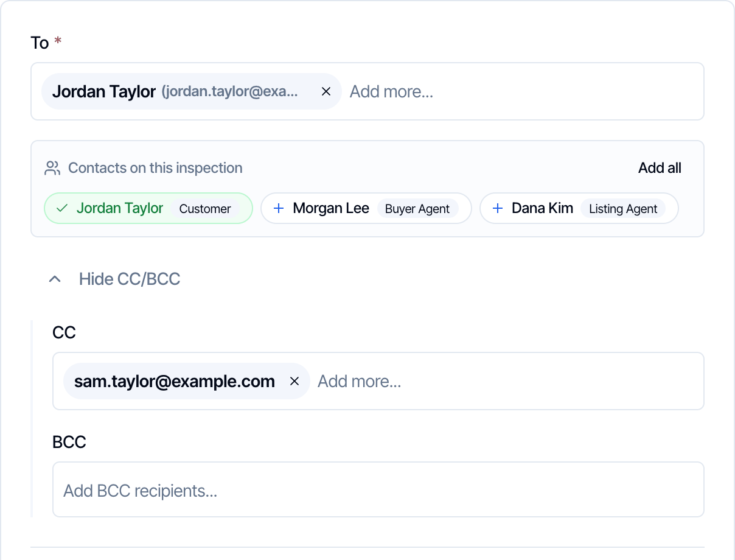Click the To field label
The image size is (735, 560).
40,43
